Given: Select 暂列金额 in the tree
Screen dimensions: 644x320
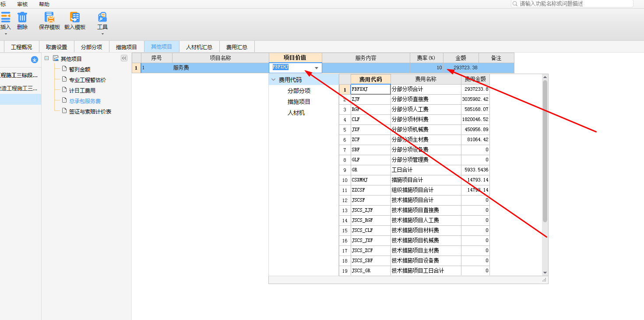Looking at the screenshot, I should tap(80, 69).
